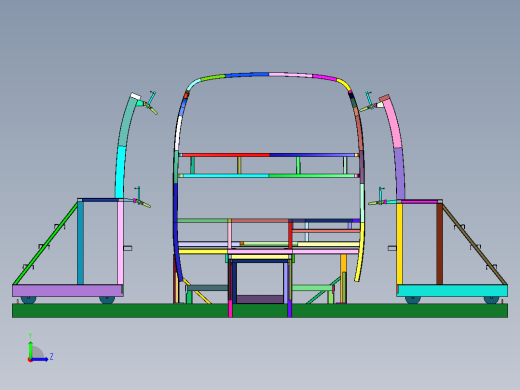The image size is (520, 390).
Task: Select the teal upper curved arm segment on left
Action: pyautogui.click(x=126, y=122)
